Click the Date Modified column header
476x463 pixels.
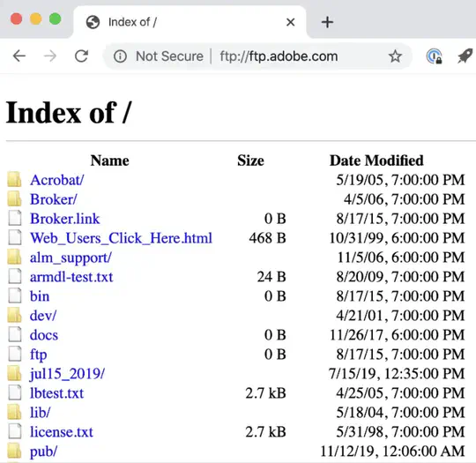pyautogui.click(x=376, y=161)
